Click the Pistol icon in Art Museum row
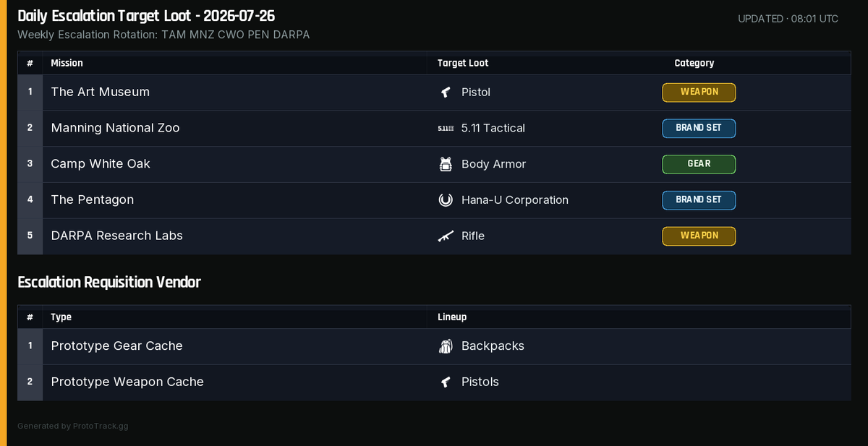This screenshot has height=446, width=868. tap(446, 93)
